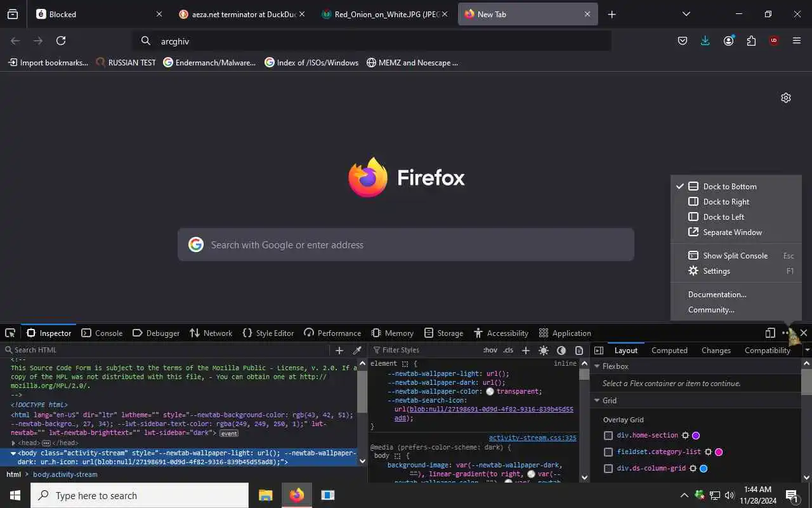The height and width of the screenshot is (508, 812).
Task: Expand collapsed head children ellipsis badge
Action: 46,443
